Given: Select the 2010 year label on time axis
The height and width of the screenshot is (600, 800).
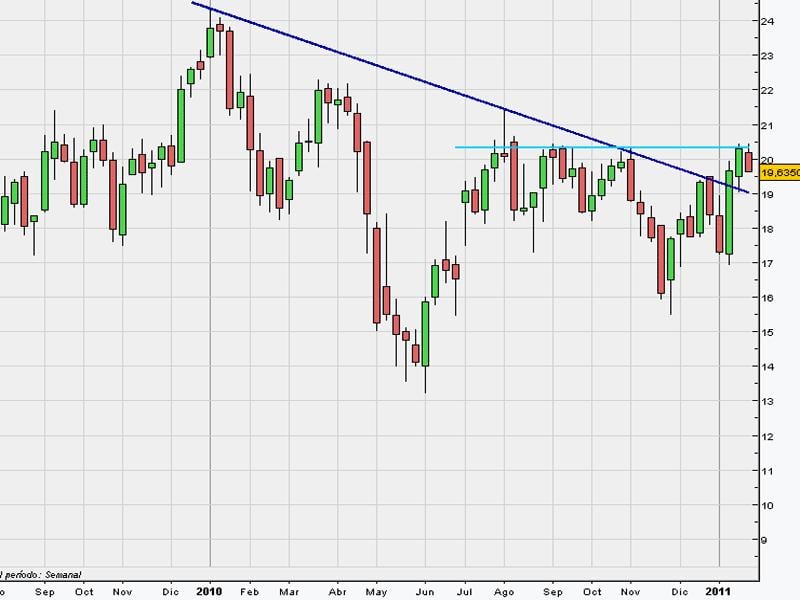Looking at the screenshot, I should (x=209, y=592).
